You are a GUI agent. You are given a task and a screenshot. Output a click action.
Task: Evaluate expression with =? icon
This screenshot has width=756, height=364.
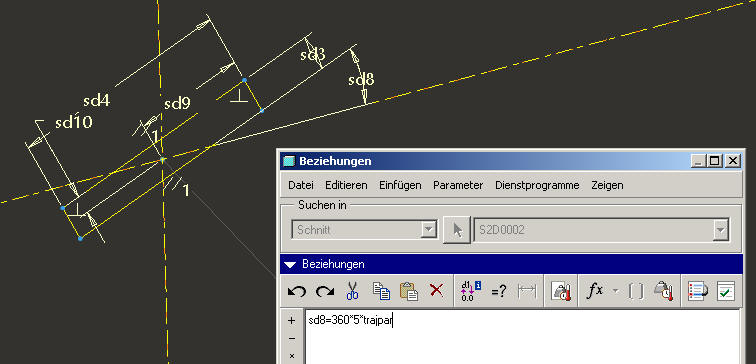pyautogui.click(x=499, y=292)
